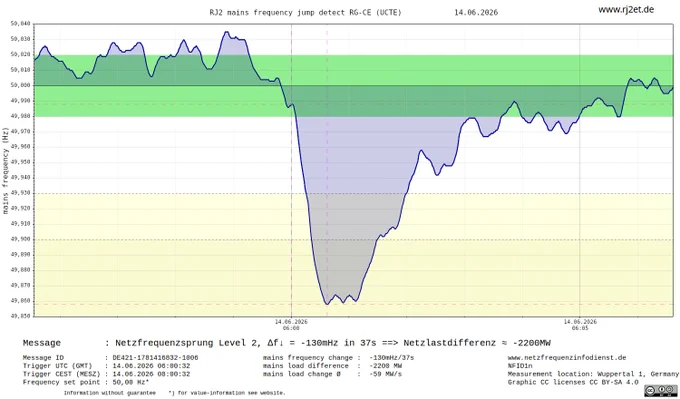Open the www.netzfrequenzinfodienst.de link
The width and height of the screenshot is (680, 399).
tap(567, 358)
